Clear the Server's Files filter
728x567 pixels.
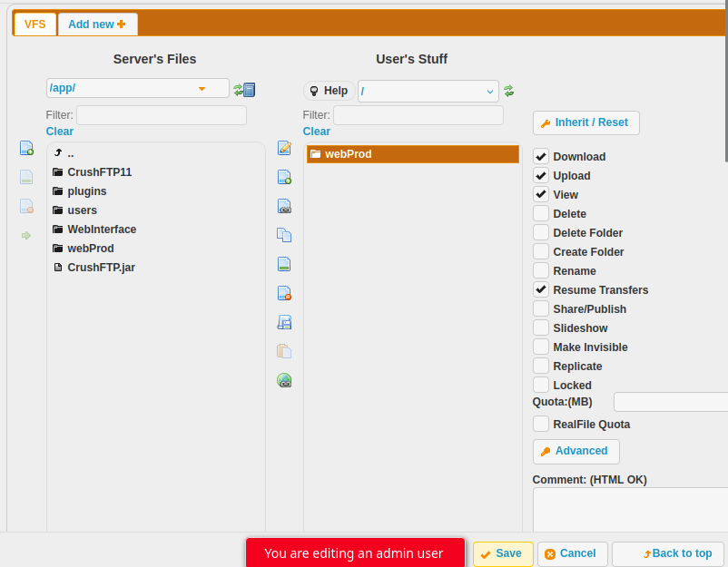60,132
